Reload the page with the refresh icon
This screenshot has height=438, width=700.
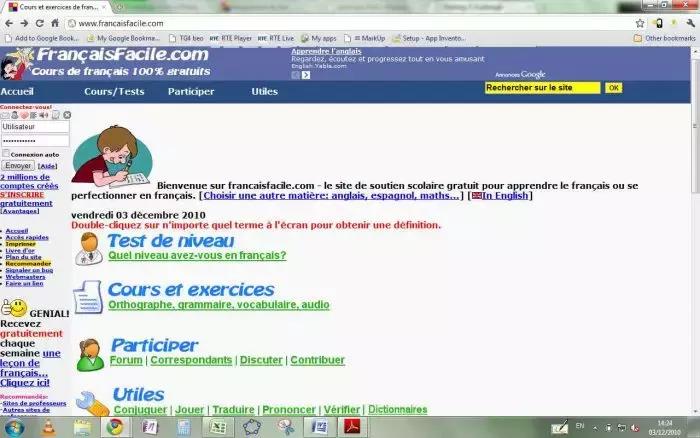pyautogui.click(x=39, y=23)
